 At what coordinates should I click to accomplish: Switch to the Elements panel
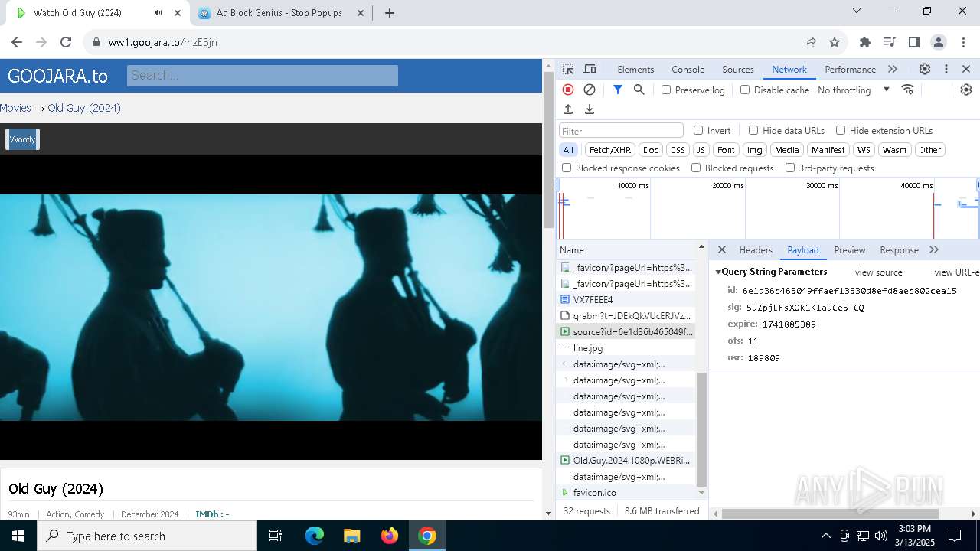(635, 69)
